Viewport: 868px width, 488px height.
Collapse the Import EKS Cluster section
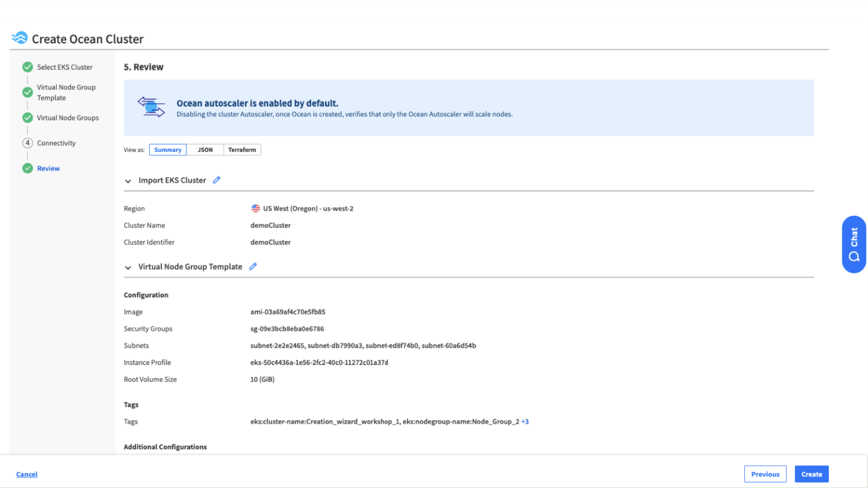point(128,181)
